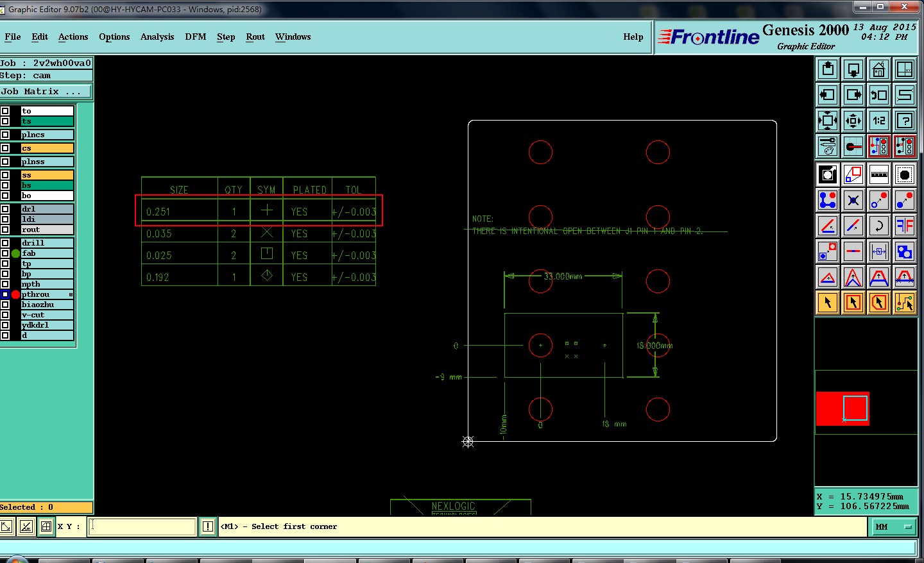The height and width of the screenshot is (563, 924).
Task: Click the home view icon
Action: (879, 69)
